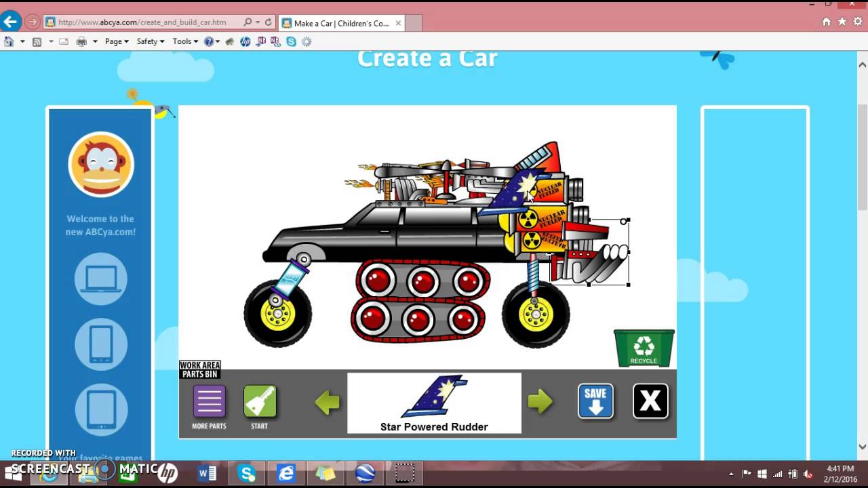
Task: Select the tablet device icon in sidebar
Action: click(x=101, y=410)
